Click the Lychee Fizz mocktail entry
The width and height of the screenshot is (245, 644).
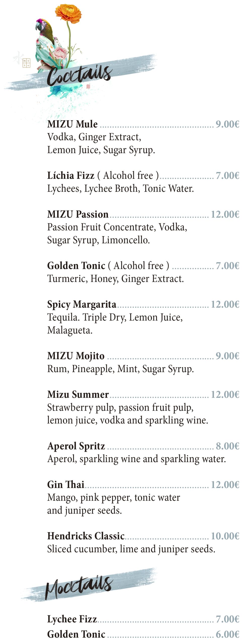[x=72, y=619]
